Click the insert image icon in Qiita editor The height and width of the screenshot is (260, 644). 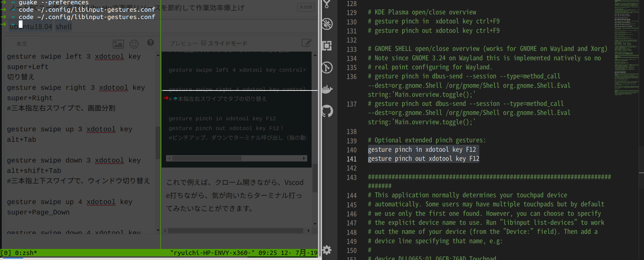(118, 44)
